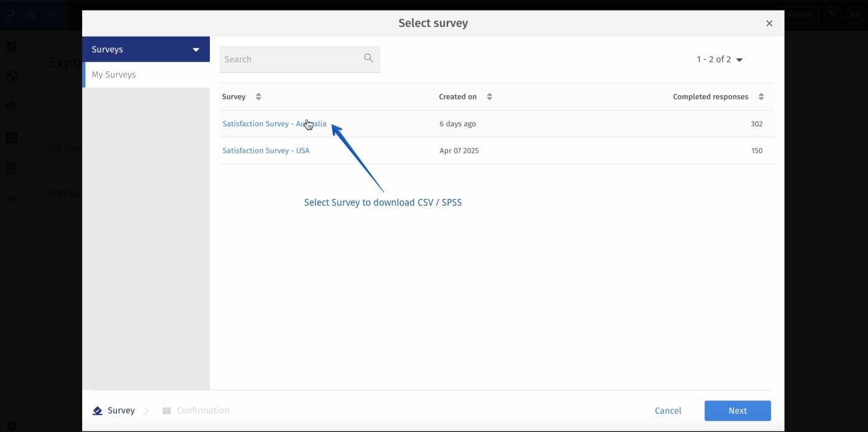Screen dimensions: 868x432
Task: Click the Admin button
Action: [801, 16]
